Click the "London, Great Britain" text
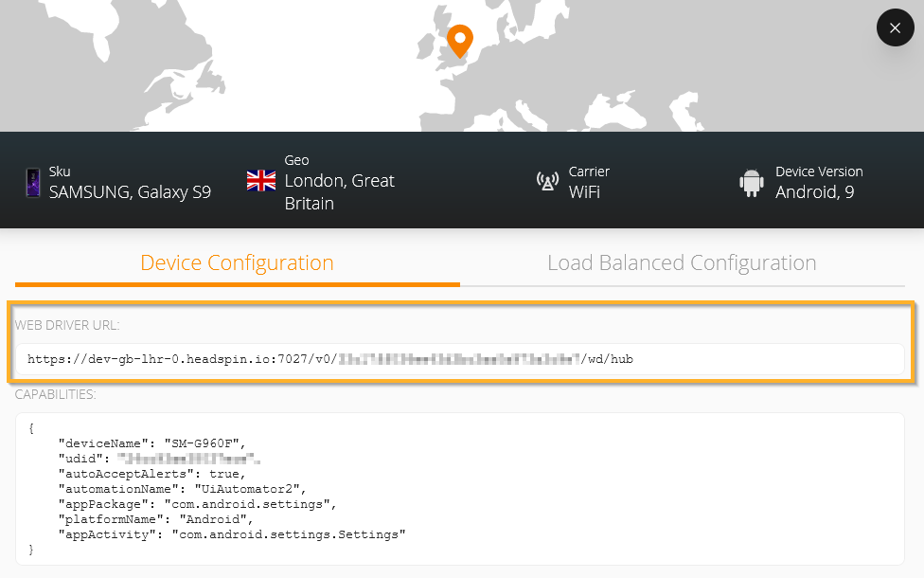The width and height of the screenshot is (924, 578). pos(340,191)
